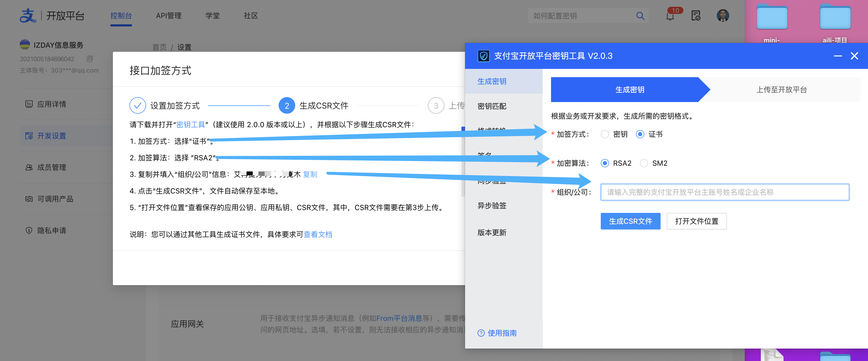Click the 打开文件位置 button
The height and width of the screenshot is (361, 868).
coord(697,221)
